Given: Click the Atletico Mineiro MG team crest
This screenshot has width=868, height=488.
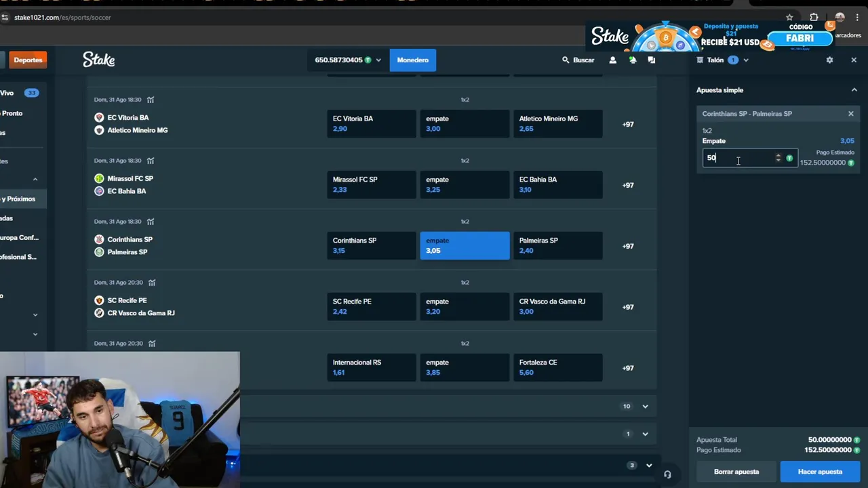Looking at the screenshot, I should [99, 130].
